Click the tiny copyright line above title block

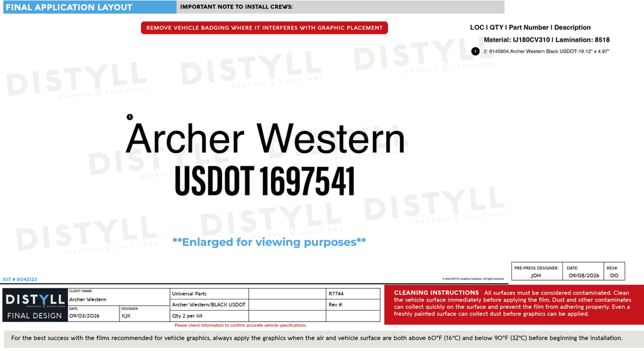473,279
